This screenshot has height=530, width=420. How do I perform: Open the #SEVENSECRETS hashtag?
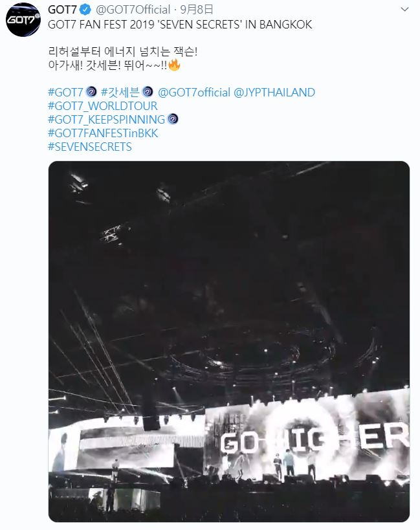click(90, 147)
